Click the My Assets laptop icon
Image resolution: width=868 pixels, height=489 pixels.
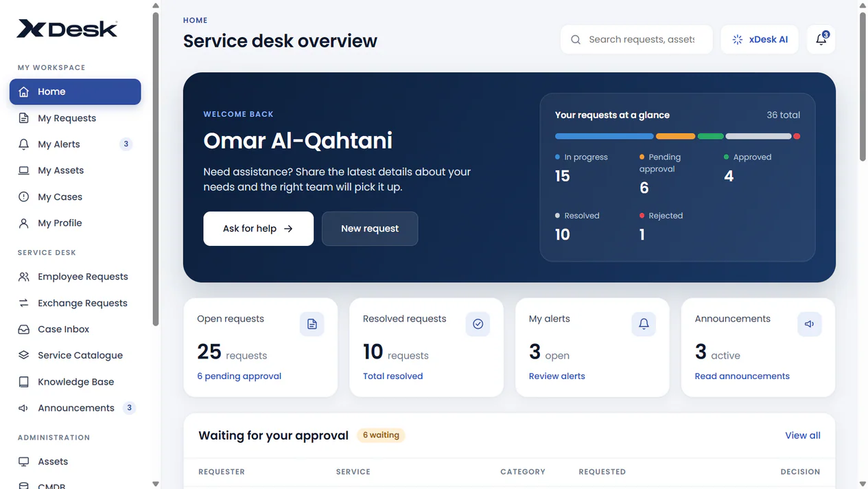click(x=24, y=170)
